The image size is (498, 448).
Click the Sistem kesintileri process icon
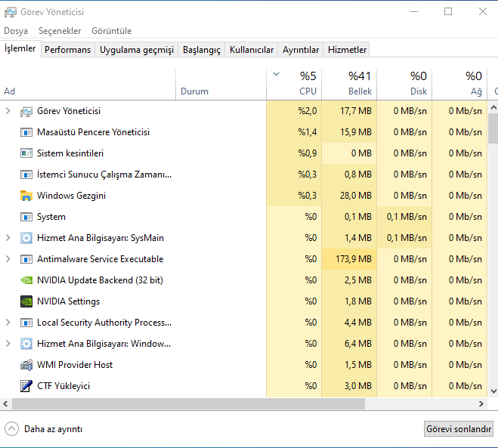(26, 153)
